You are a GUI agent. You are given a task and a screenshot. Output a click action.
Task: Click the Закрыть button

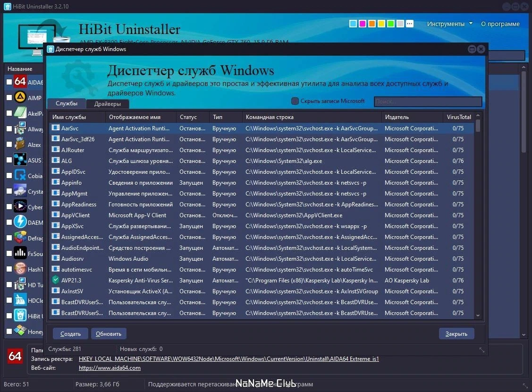click(456, 333)
